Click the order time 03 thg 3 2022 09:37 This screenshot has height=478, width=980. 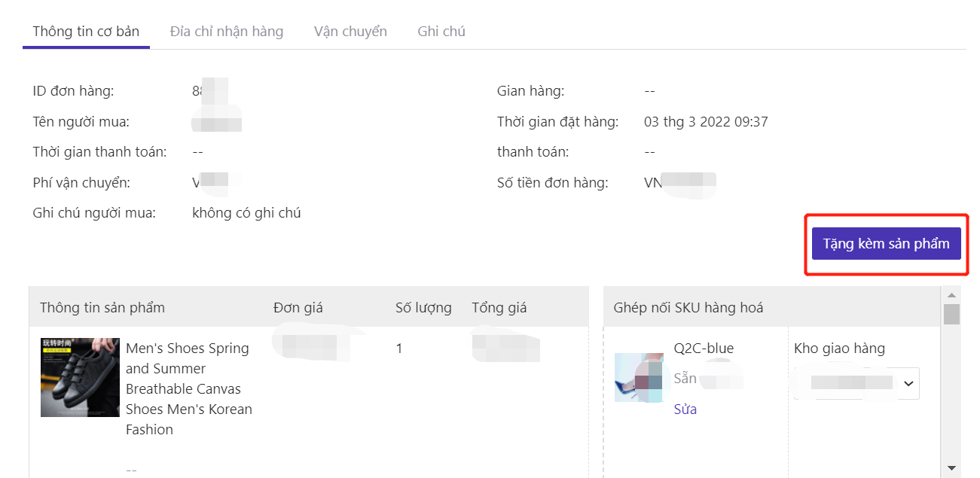[706, 122]
